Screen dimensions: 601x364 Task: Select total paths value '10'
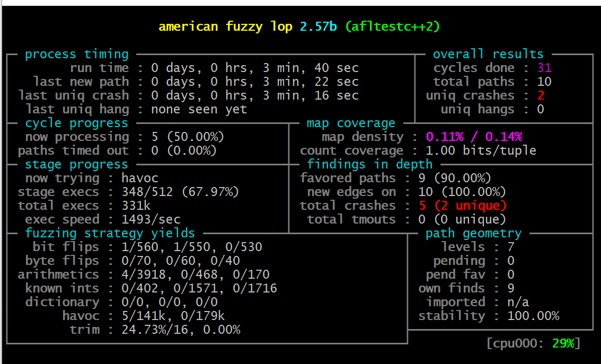(544, 82)
